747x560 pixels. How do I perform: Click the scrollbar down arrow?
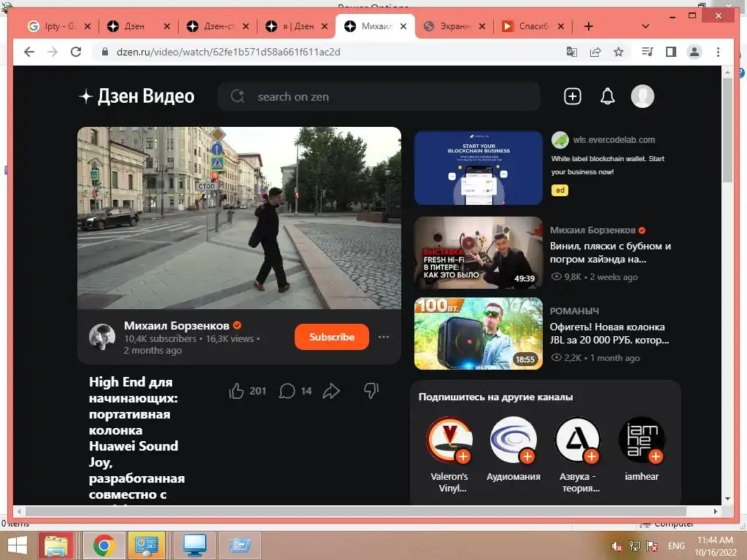(x=727, y=499)
